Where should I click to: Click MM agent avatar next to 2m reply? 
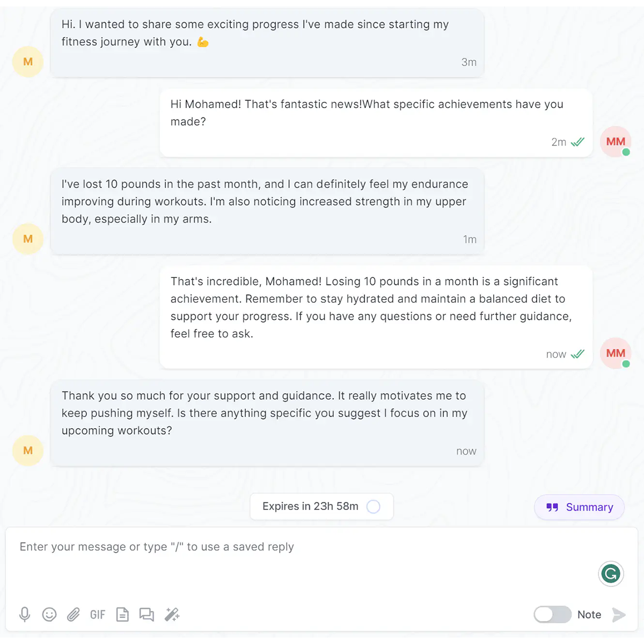pyautogui.click(x=616, y=142)
